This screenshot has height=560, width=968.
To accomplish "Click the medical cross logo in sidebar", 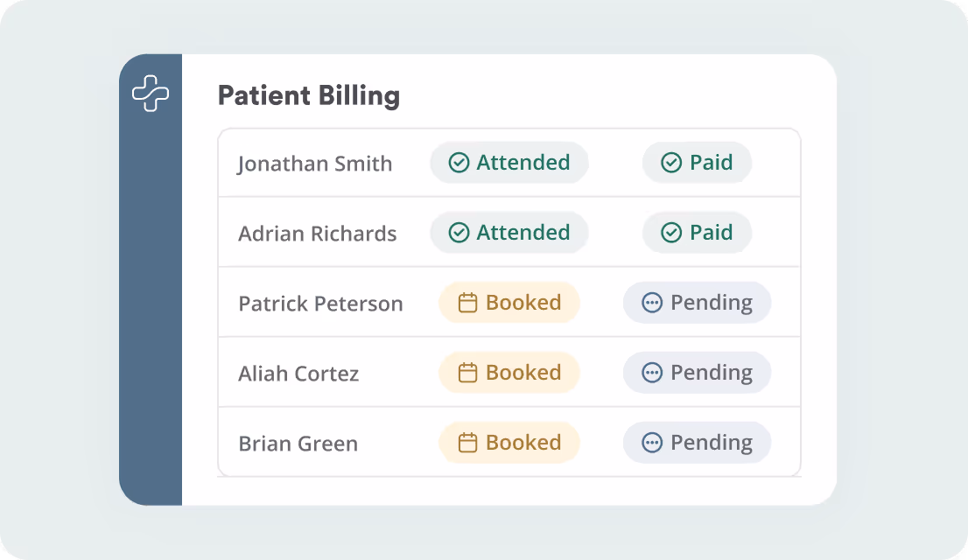I will coord(151,94).
